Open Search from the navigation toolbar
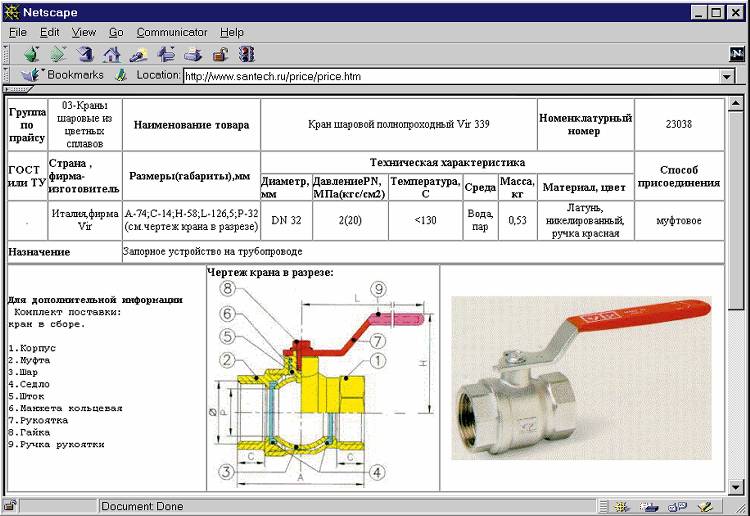Image resolution: width=750 pixels, height=516 pixels. [x=138, y=54]
